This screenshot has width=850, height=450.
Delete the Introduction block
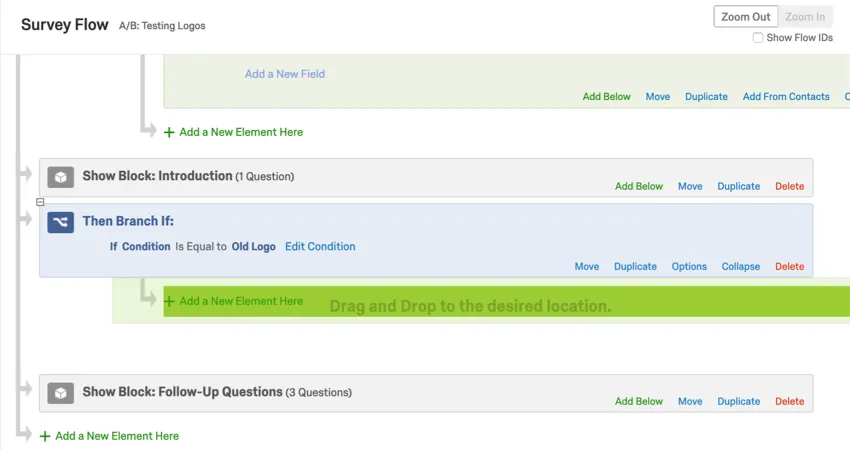[x=789, y=186]
